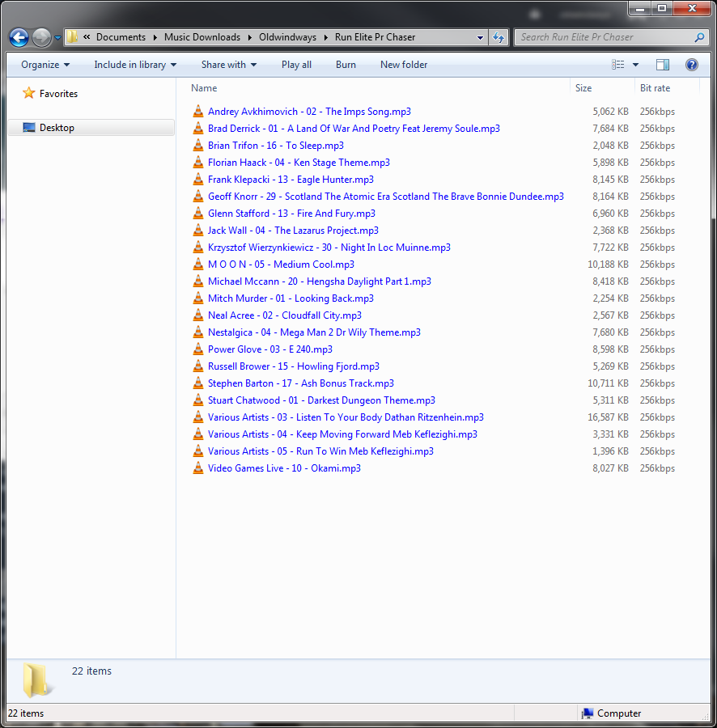Open Help with the question mark icon

coord(691,65)
